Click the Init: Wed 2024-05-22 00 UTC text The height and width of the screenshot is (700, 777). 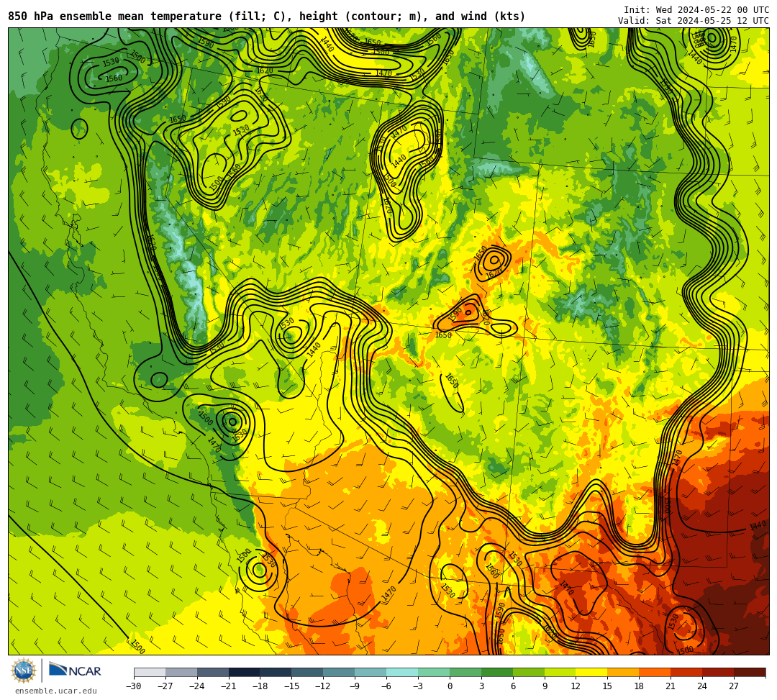pyautogui.click(x=696, y=10)
